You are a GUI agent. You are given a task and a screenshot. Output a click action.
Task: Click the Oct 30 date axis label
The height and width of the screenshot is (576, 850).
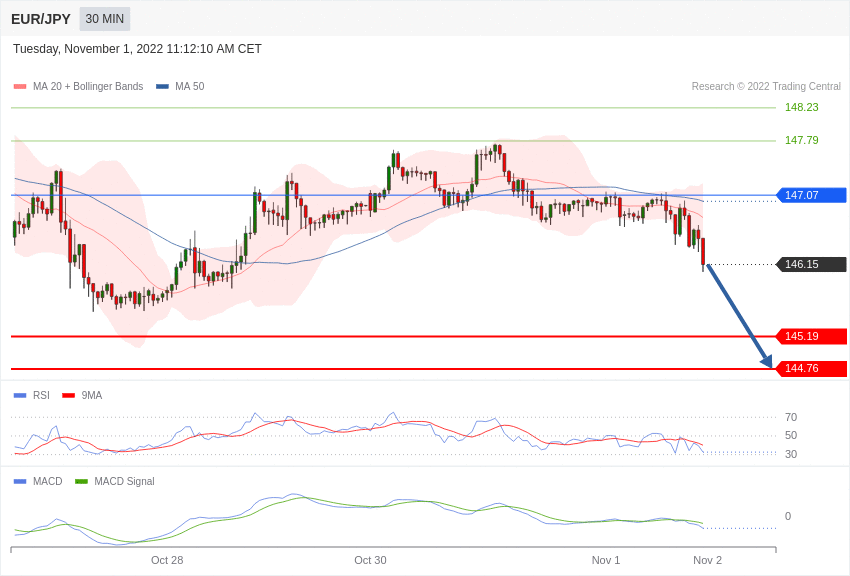click(x=370, y=560)
